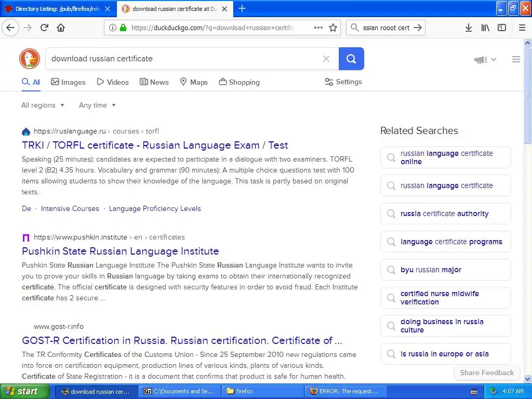Open the Windows start menu

point(24,392)
